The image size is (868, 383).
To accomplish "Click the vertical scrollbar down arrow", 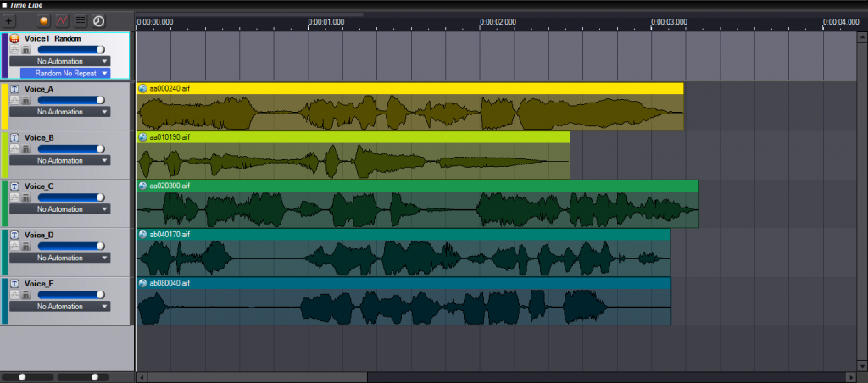I will tap(862, 367).
